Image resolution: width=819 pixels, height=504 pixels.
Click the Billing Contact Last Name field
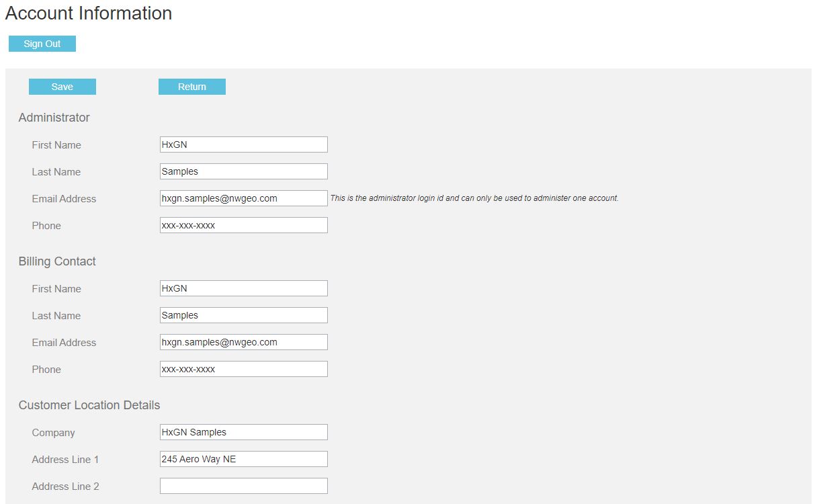click(x=243, y=315)
